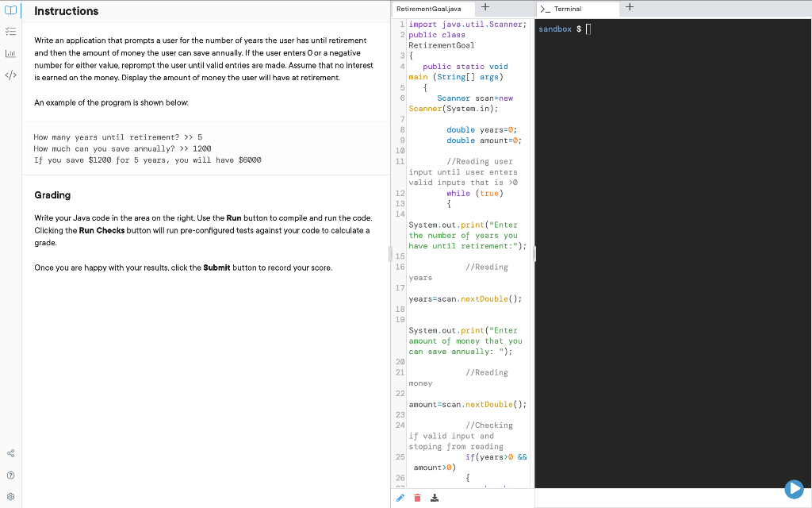Download the code using the download icon
Image resolution: width=812 pixels, height=508 pixels.
[435, 497]
